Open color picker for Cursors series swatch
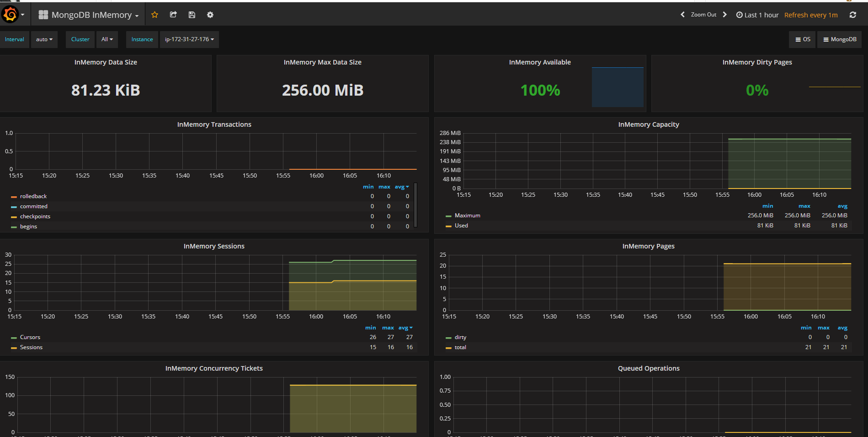Viewport: 868px width, 437px height. (14, 338)
